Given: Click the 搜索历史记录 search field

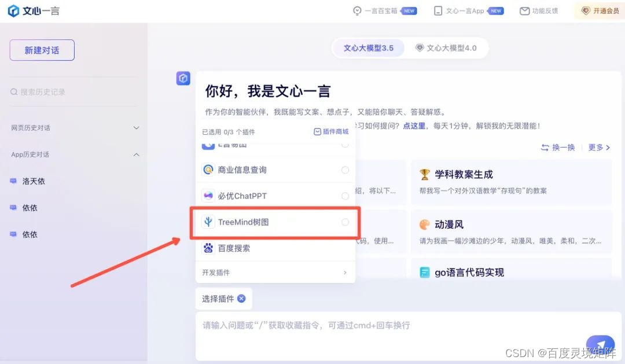Looking at the screenshot, I should pos(74,91).
